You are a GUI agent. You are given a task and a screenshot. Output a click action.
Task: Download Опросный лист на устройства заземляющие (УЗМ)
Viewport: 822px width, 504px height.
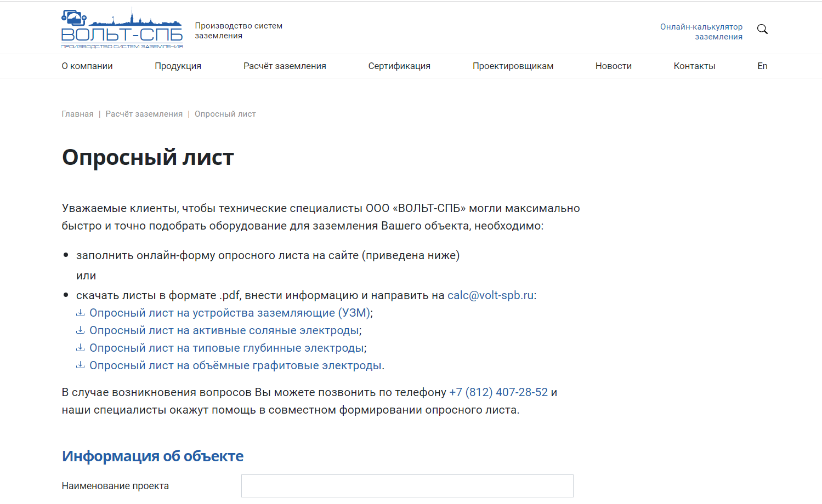[x=230, y=313]
